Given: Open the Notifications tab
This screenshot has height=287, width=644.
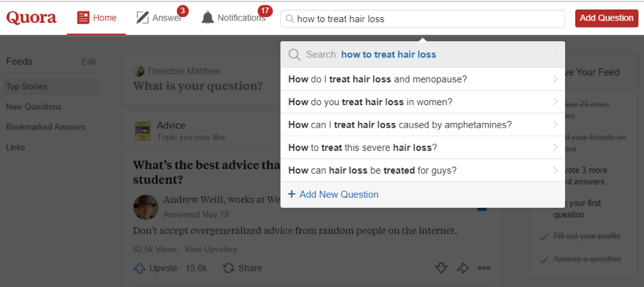Looking at the screenshot, I should [234, 18].
